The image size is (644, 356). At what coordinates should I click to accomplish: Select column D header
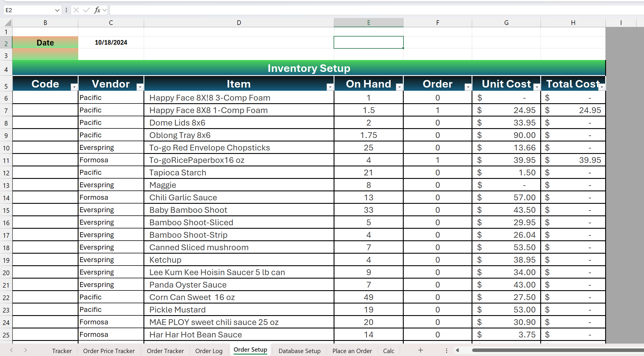coord(239,23)
